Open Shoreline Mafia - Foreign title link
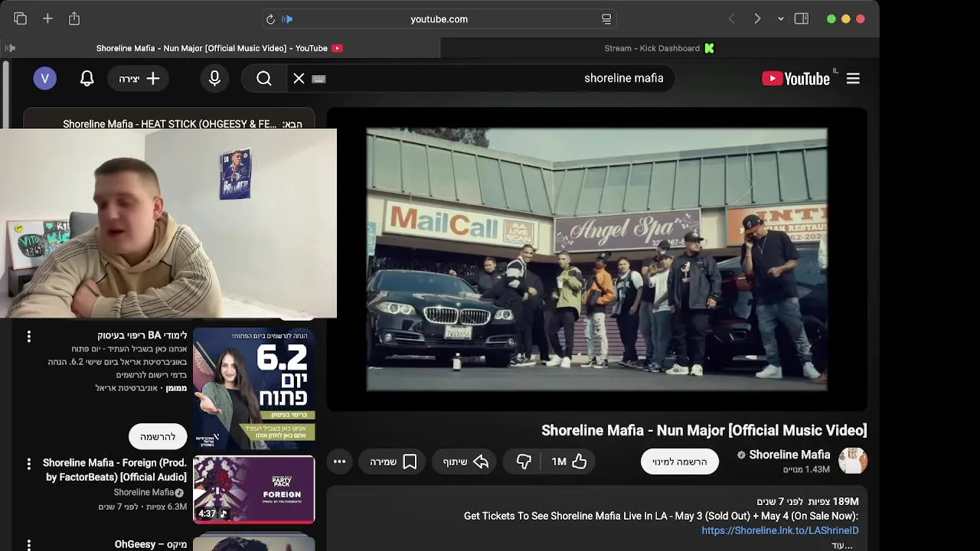This screenshot has width=980, height=551. click(115, 470)
